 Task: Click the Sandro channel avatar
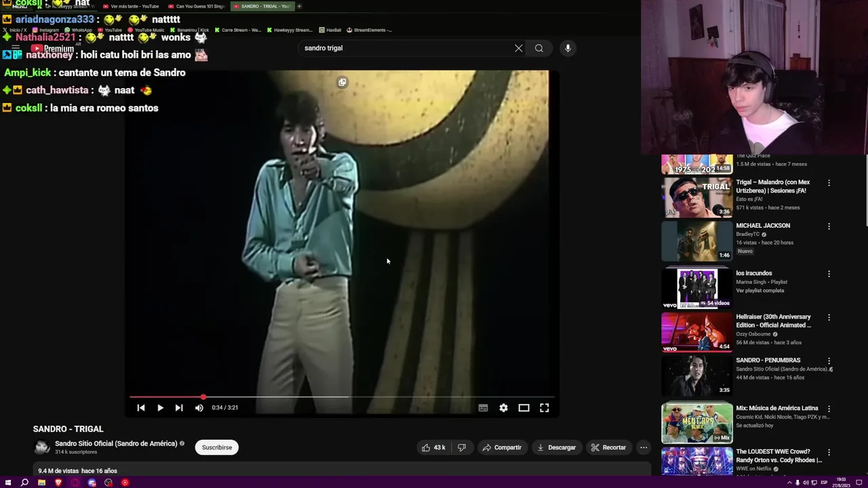click(x=42, y=447)
